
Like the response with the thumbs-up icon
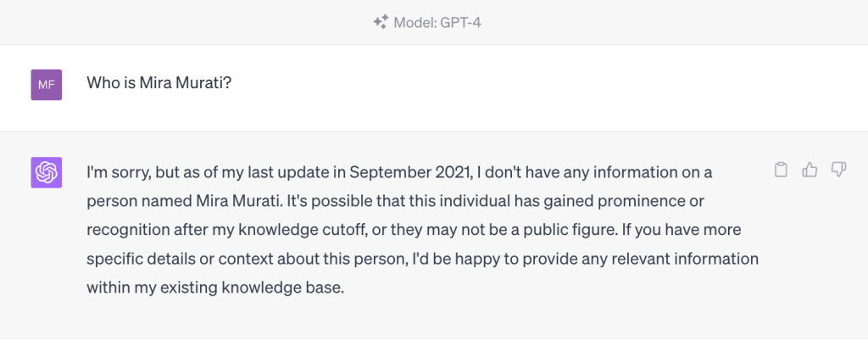click(x=810, y=170)
